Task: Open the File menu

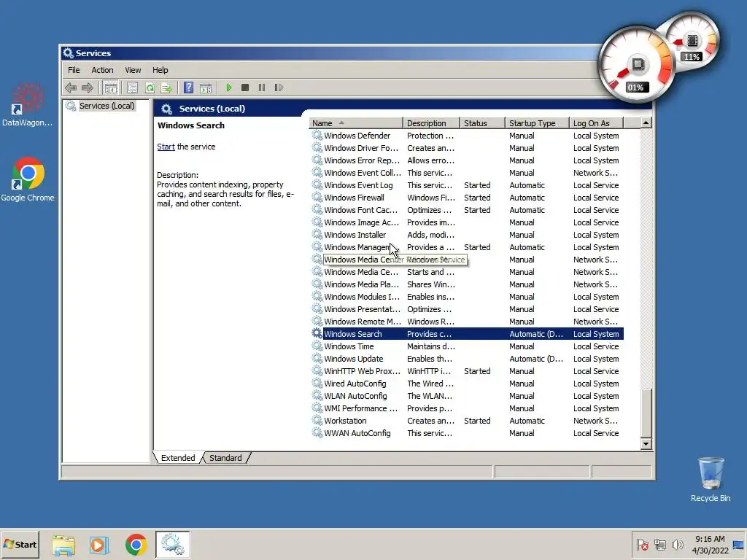Action: [74, 70]
